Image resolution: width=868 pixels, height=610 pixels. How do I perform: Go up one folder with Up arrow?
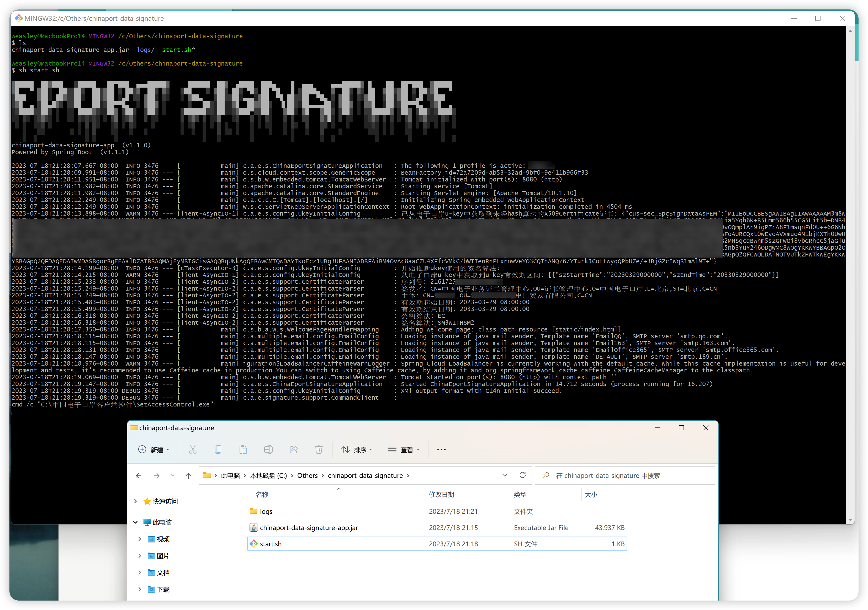(188, 475)
